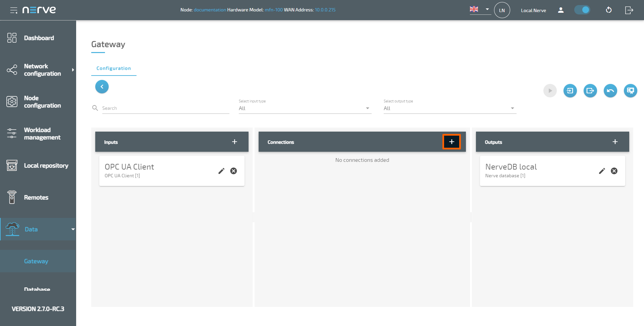Open the Select input type dropdown

305,108
